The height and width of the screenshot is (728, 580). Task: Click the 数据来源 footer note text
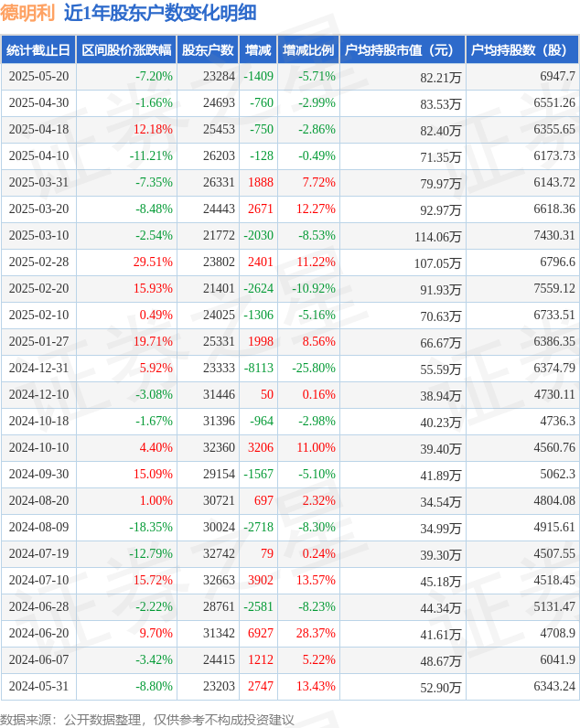tap(146, 720)
